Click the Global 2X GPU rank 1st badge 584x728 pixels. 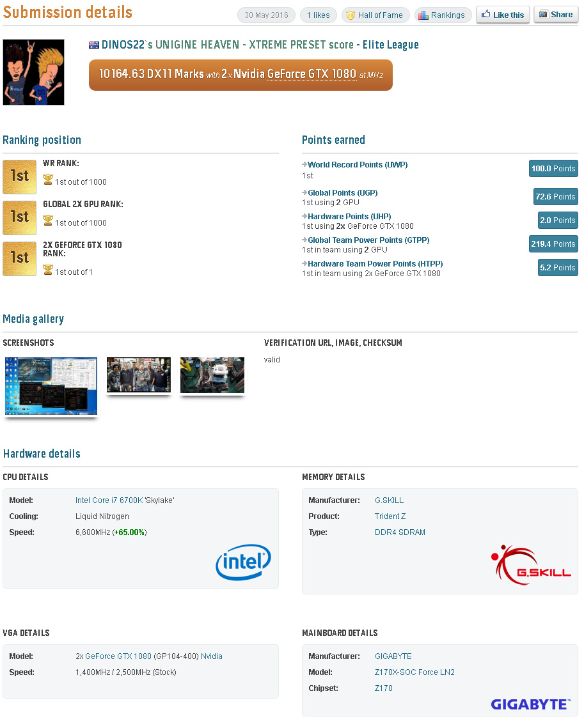coord(20,218)
